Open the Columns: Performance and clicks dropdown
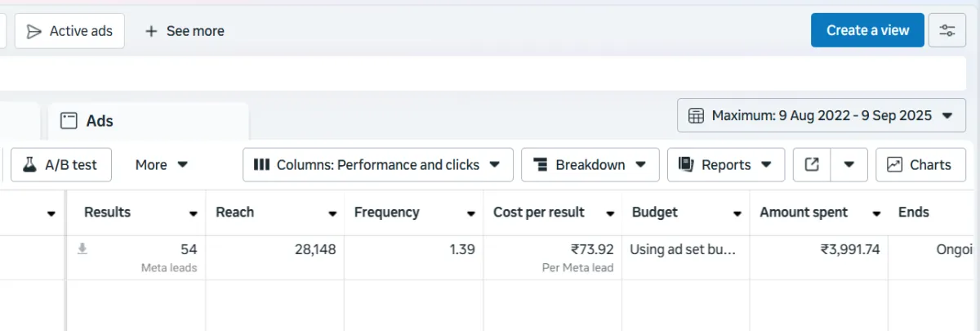Image resolution: width=980 pixels, height=331 pixels. click(377, 164)
